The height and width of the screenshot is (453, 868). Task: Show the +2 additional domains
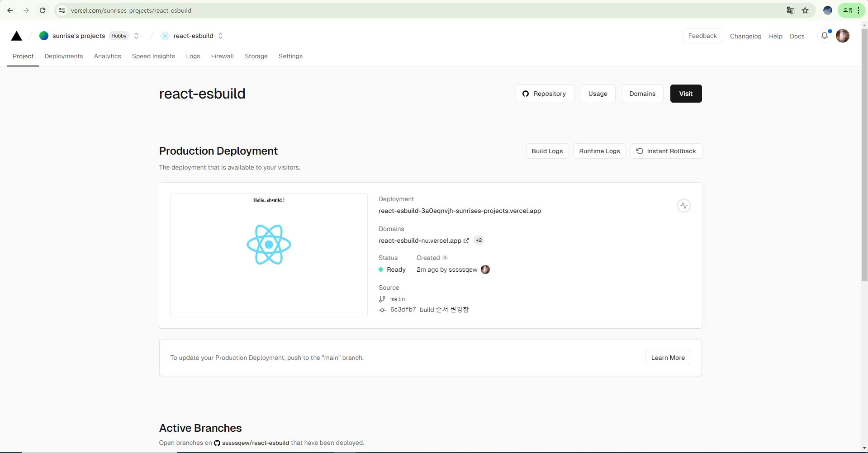[479, 240]
